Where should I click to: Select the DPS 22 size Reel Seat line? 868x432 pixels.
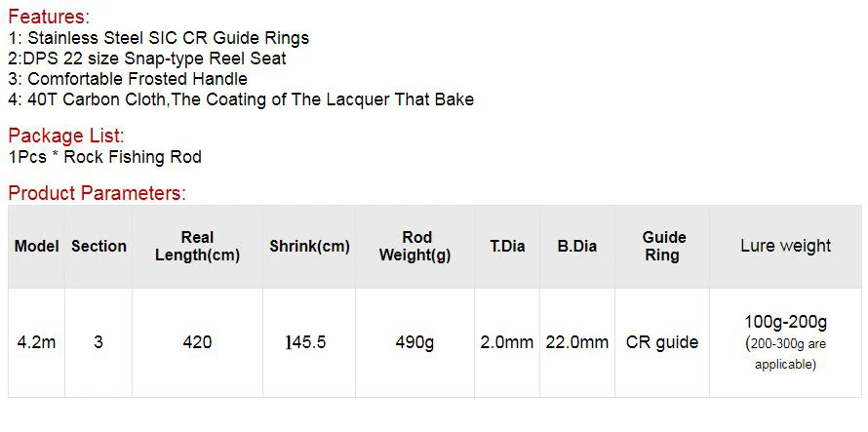(147, 59)
